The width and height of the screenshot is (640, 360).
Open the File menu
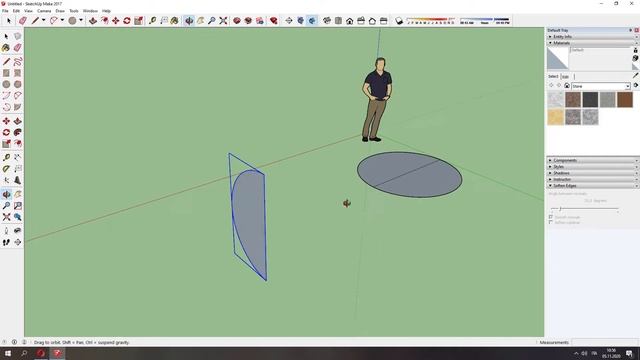click(5, 11)
